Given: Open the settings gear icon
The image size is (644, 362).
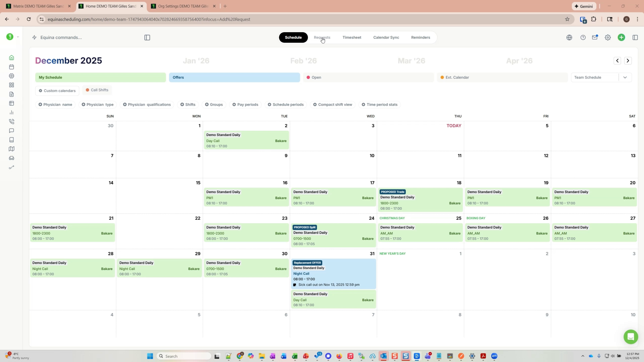Looking at the screenshot, I should [x=608, y=37].
